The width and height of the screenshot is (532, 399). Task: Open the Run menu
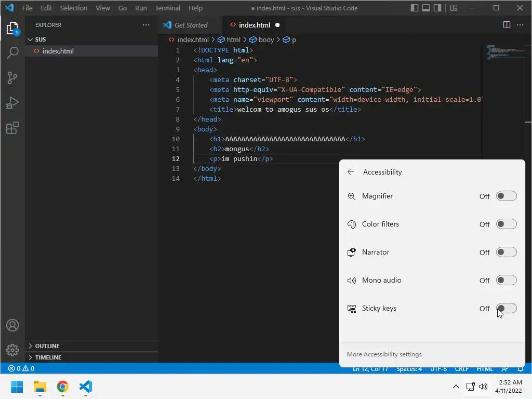[141, 8]
